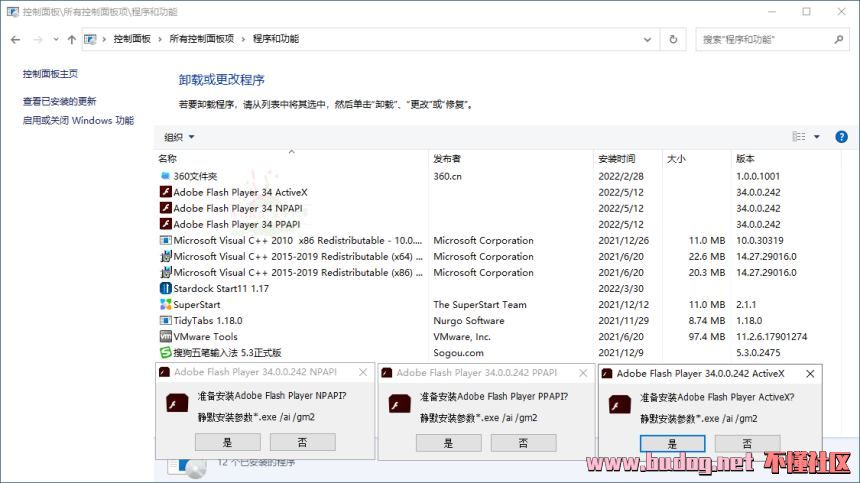Click 是 in the PPAPI install dialog
860x483 pixels.
pyautogui.click(x=449, y=442)
